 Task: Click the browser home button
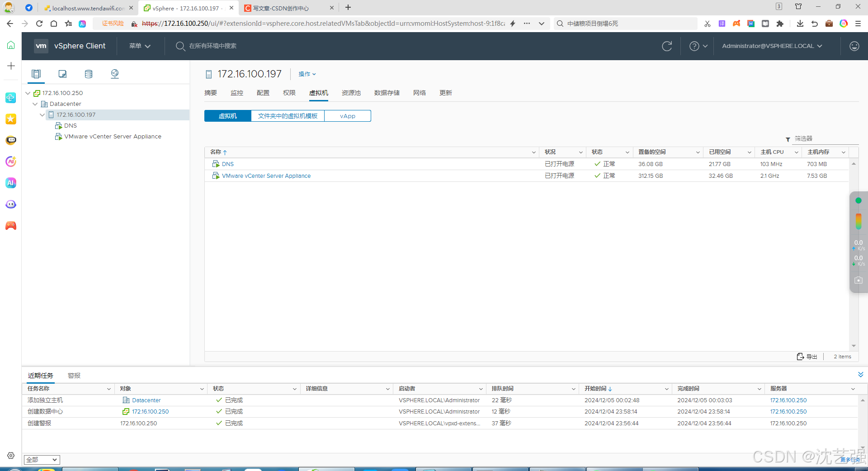pyautogui.click(x=54, y=24)
